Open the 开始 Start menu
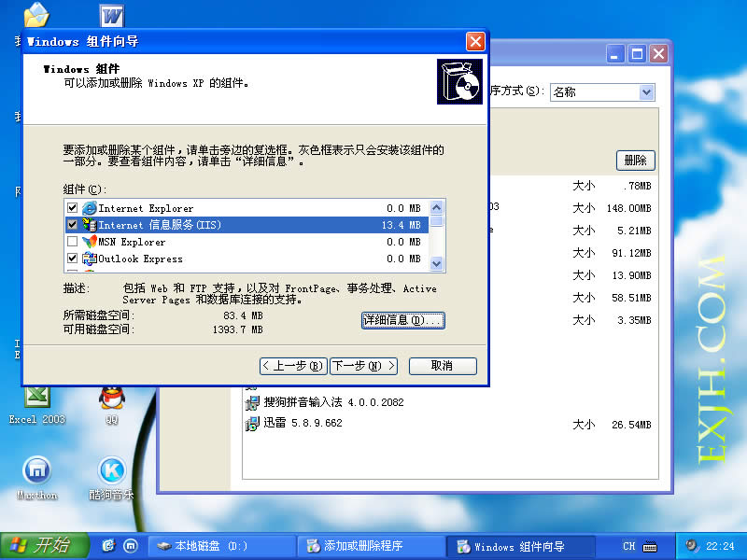Screen dimensions: 747x560 pyautogui.click(x=44, y=546)
